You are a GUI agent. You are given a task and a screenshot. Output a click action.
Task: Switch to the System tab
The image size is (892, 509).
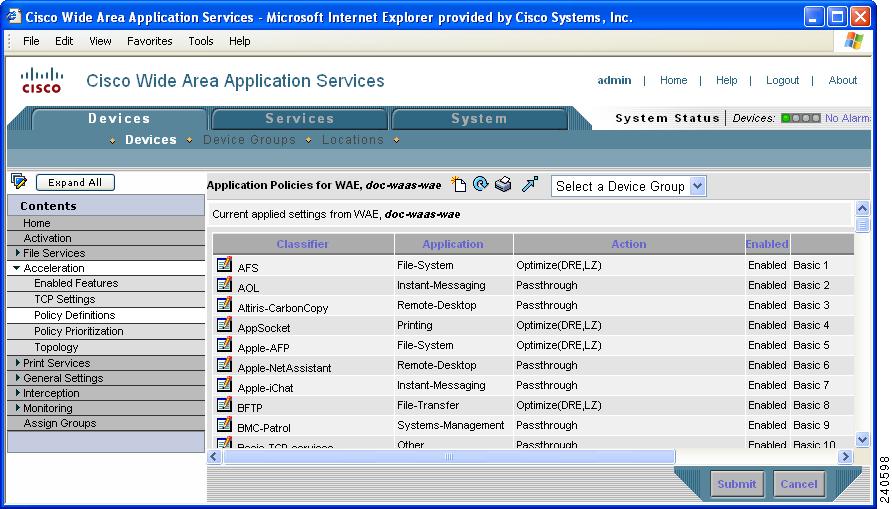pos(479,119)
